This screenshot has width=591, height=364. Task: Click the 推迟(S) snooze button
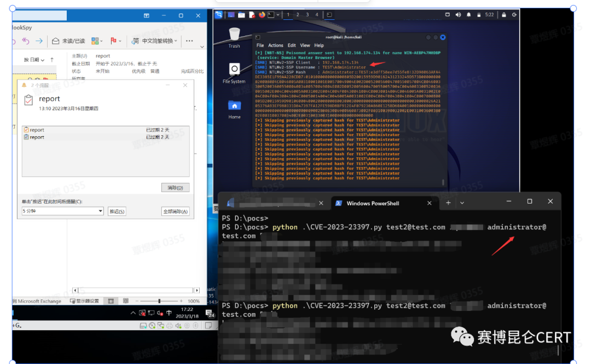point(117,211)
